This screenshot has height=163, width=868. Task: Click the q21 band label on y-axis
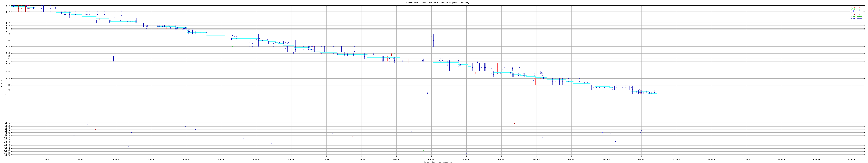8,40
